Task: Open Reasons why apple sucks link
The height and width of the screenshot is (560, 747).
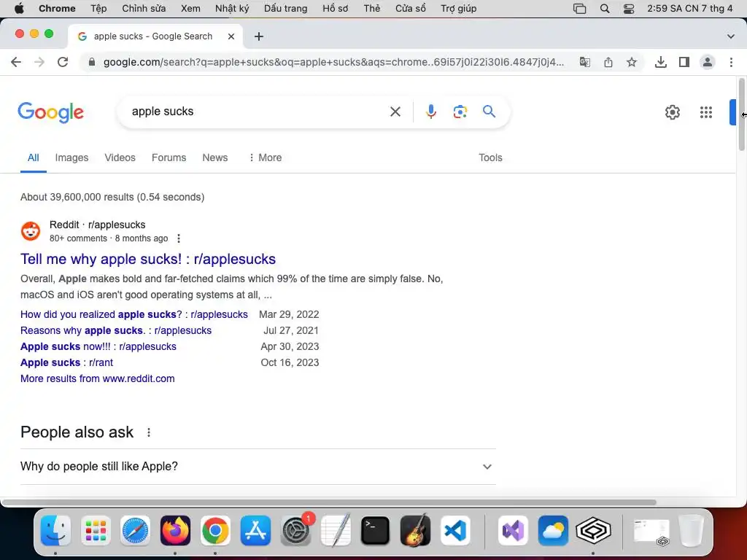Action: 116,330
